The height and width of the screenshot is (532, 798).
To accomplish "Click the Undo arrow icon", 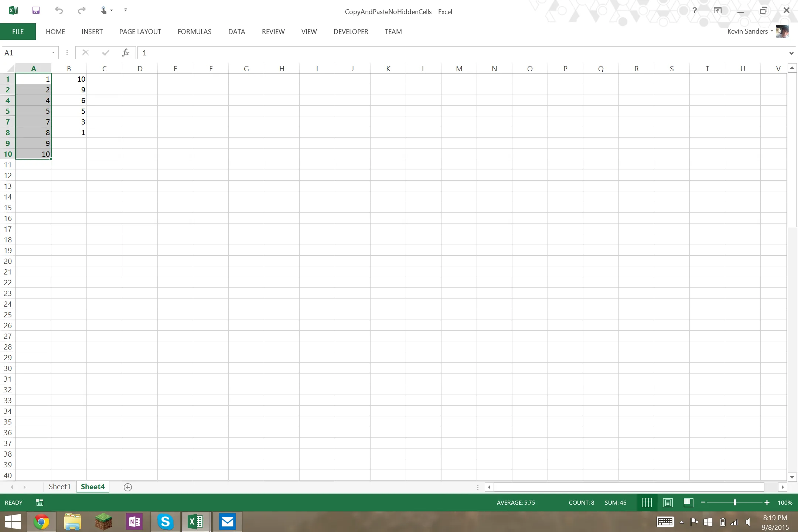I will tap(59, 10).
